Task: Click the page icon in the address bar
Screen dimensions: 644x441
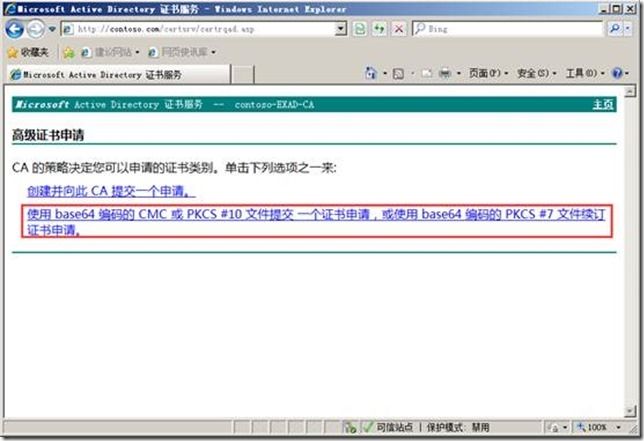Action: pos(68,29)
